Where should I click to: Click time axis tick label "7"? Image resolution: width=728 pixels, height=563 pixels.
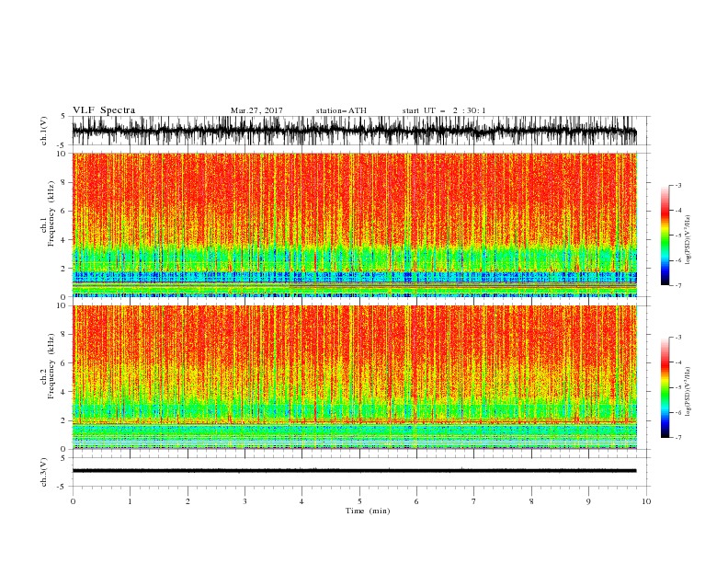474,501
